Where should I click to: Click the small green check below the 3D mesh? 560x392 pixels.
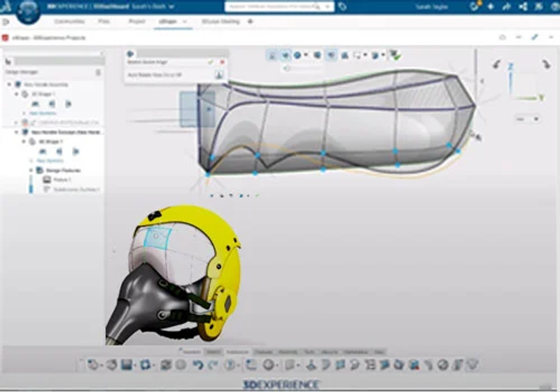tap(257, 195)
